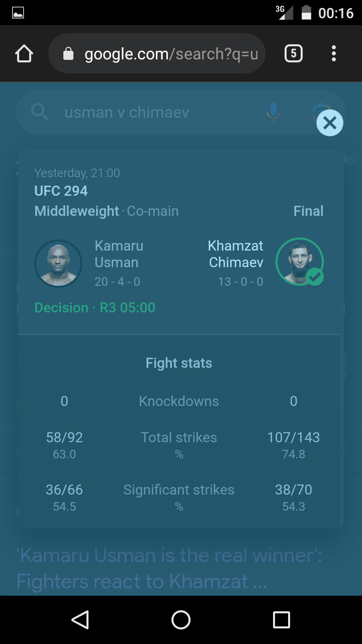Tap Kamaru Usman's fighter photo
The height and width of the screenshot is (644, 362).
pos(58,264)
